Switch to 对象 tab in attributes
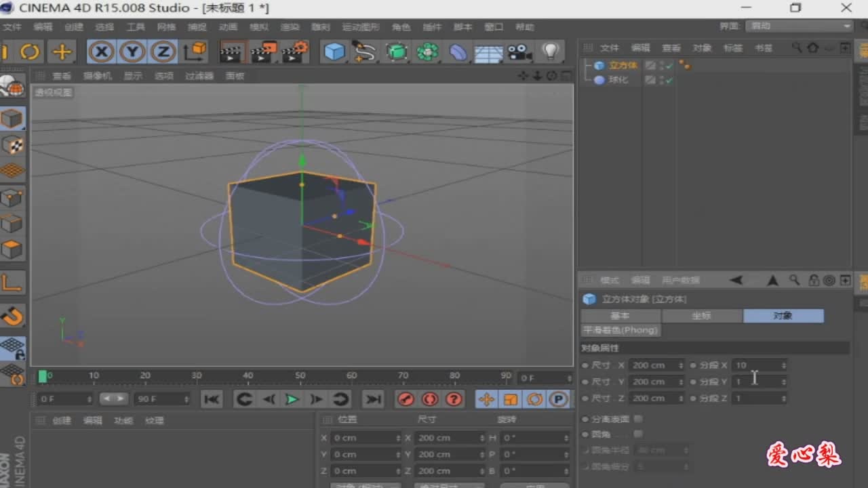 coord(783,316)
